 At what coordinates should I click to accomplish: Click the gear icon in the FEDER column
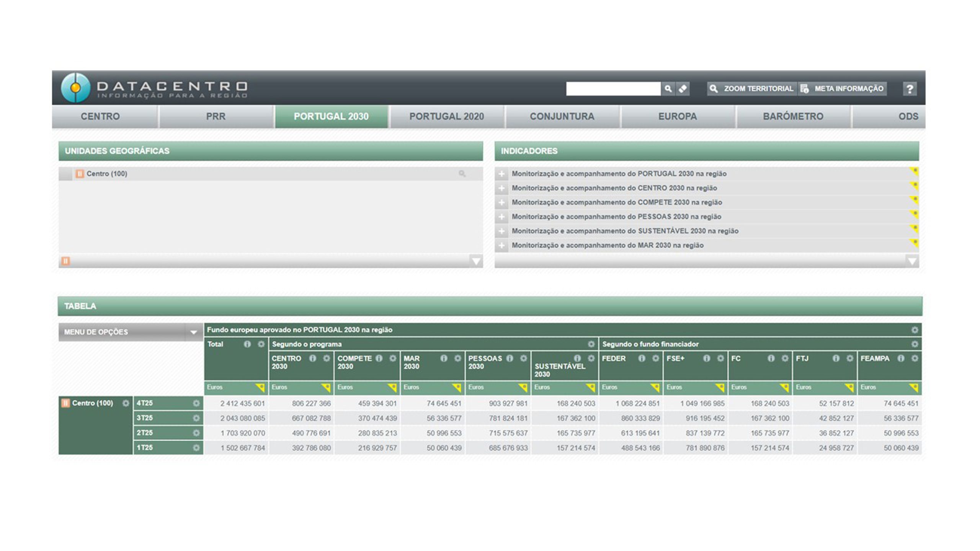click(x=656, y=359)
